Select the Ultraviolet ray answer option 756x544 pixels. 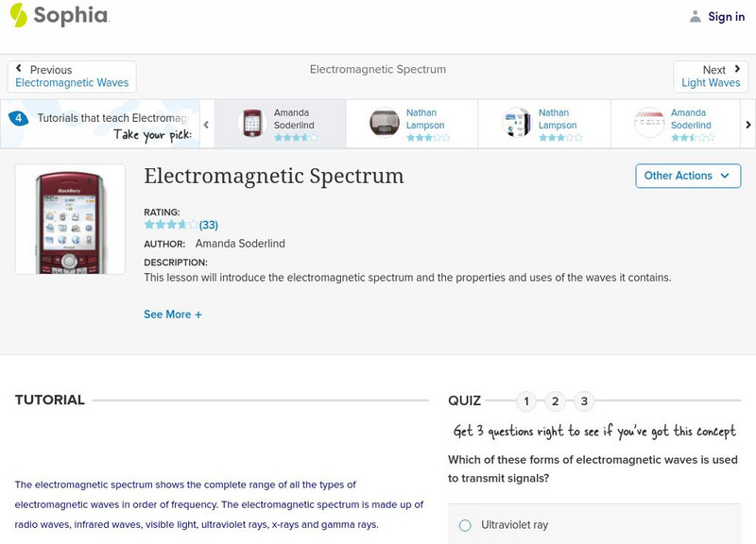(x=465, y=525)
